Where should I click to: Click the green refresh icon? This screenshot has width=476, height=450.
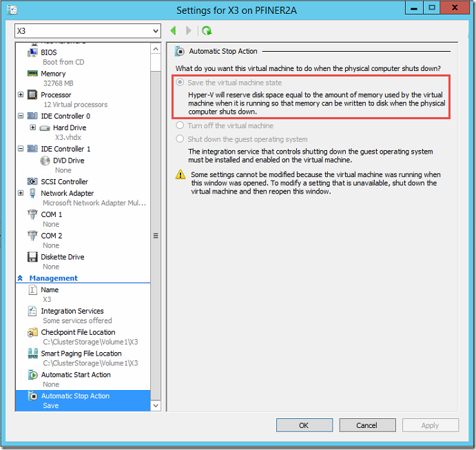[x=207, y=31]
